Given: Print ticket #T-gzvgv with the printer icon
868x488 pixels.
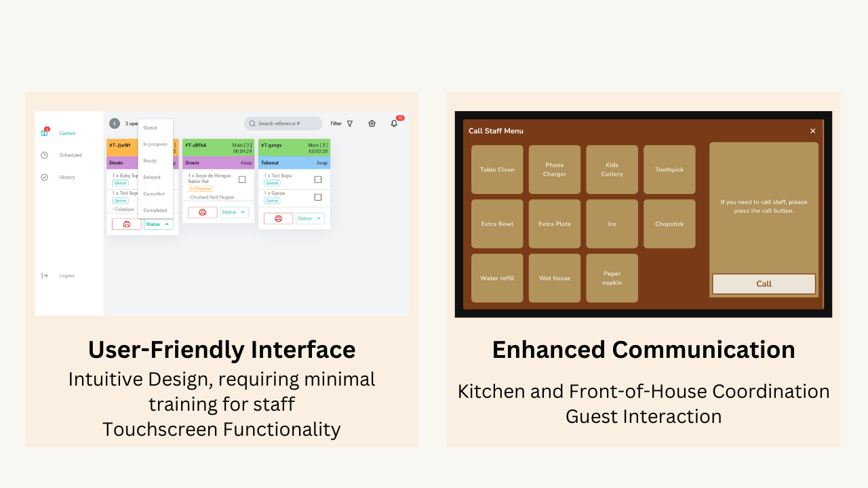Looking at the screenshot, I should pos(278,218).
